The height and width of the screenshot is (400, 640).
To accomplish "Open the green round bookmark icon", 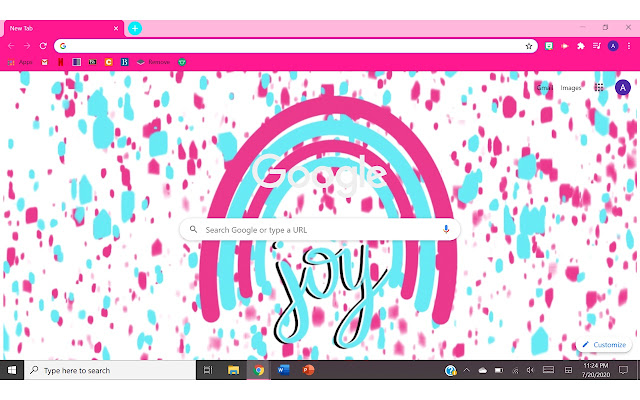I will (x=182, y=62).
